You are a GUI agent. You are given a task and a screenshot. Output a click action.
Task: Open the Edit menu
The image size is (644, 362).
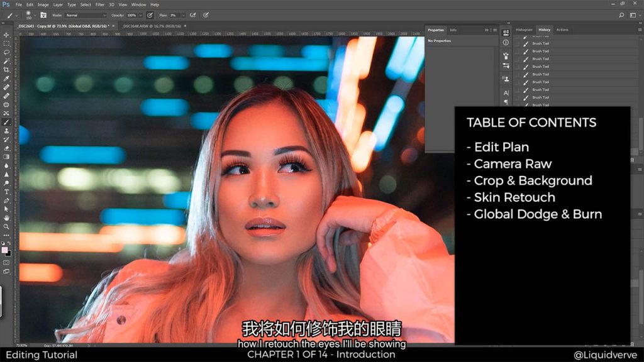pyautogui.click(x=30, y=4)
